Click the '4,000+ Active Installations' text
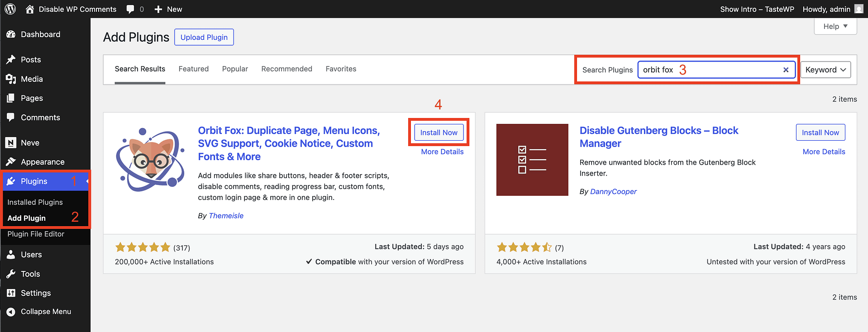This screenshot has width=868, height=332. (x=541, y=262)
